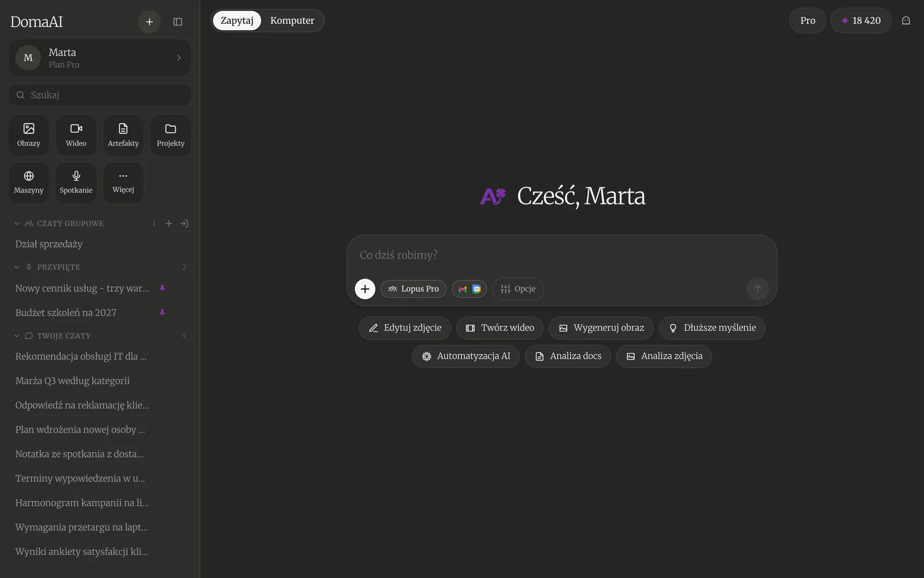Viewport: 924px width, 578px height.
Task: Open the Dział sprzedaży group chat
Action: pos(99,244)
